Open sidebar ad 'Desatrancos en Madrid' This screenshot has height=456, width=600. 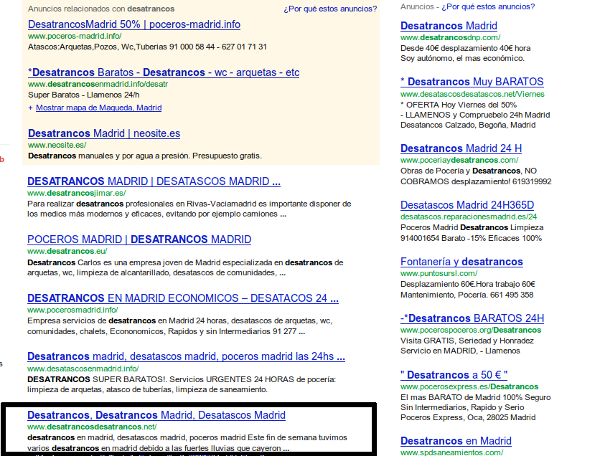pyautogui.click(x=456, y=441)
